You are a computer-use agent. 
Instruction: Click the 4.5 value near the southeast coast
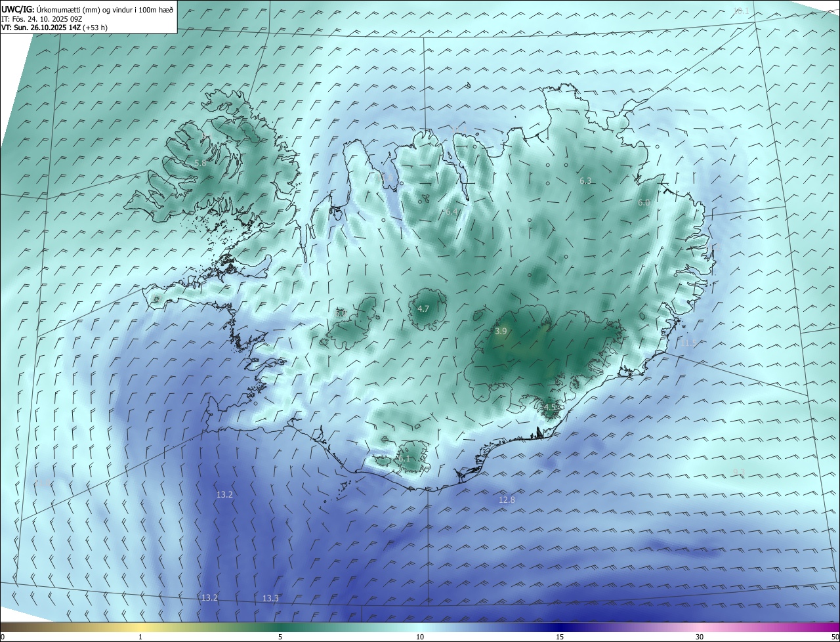[550, 407]
